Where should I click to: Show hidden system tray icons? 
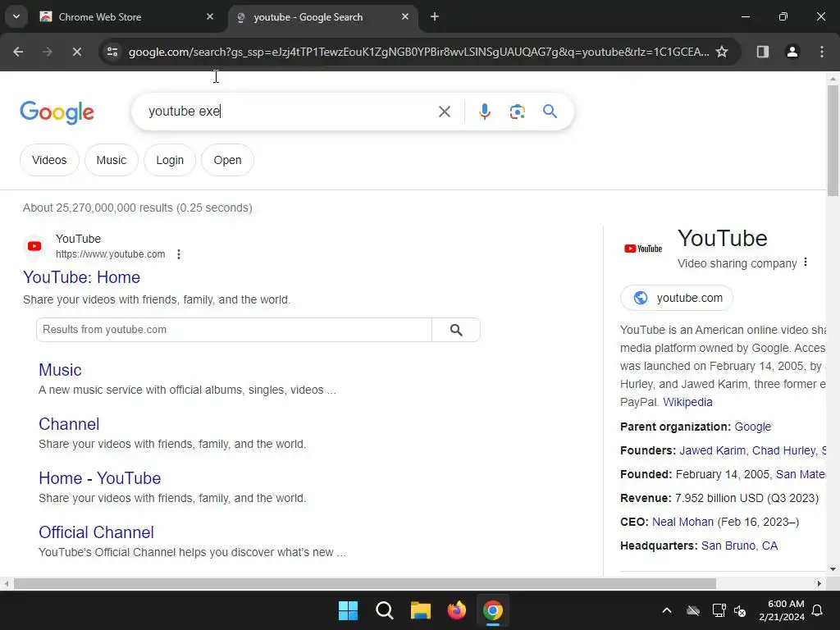click(667, 610)
